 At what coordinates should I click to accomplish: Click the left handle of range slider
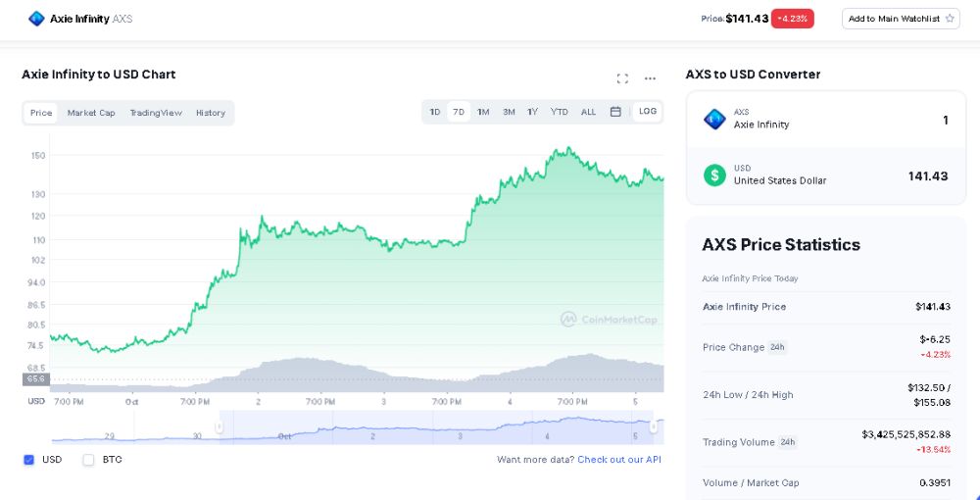[x=220, y=426]
